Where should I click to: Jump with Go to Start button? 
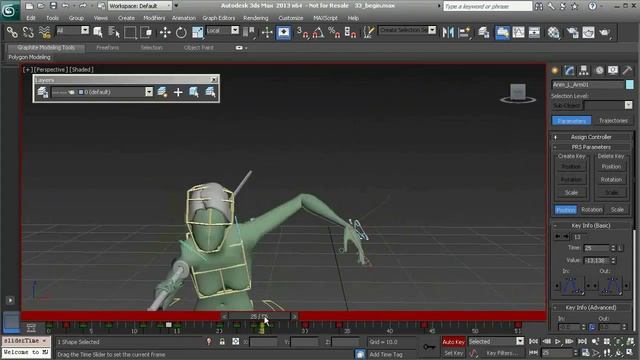pos(533,342)
